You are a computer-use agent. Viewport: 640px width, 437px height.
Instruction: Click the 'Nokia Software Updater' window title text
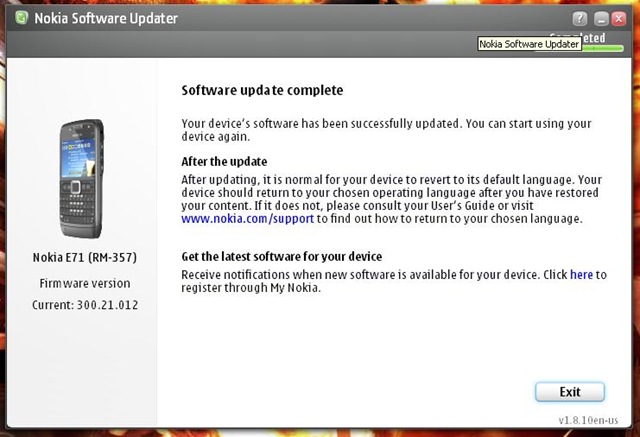click(106, 18)
